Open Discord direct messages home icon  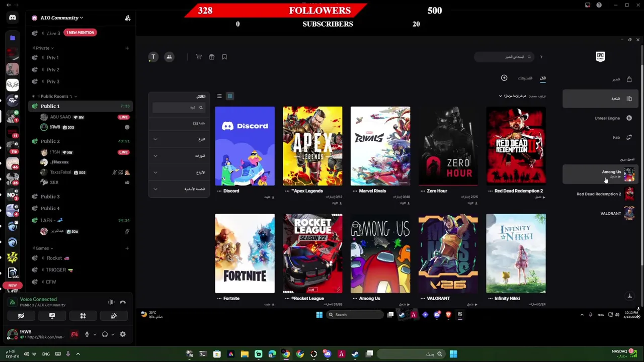(x=13, y=18)
